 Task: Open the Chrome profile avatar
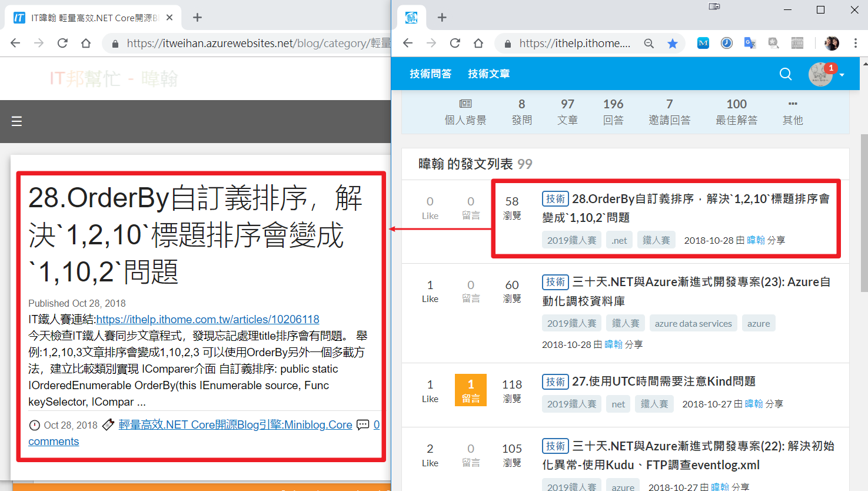(832, 43)
